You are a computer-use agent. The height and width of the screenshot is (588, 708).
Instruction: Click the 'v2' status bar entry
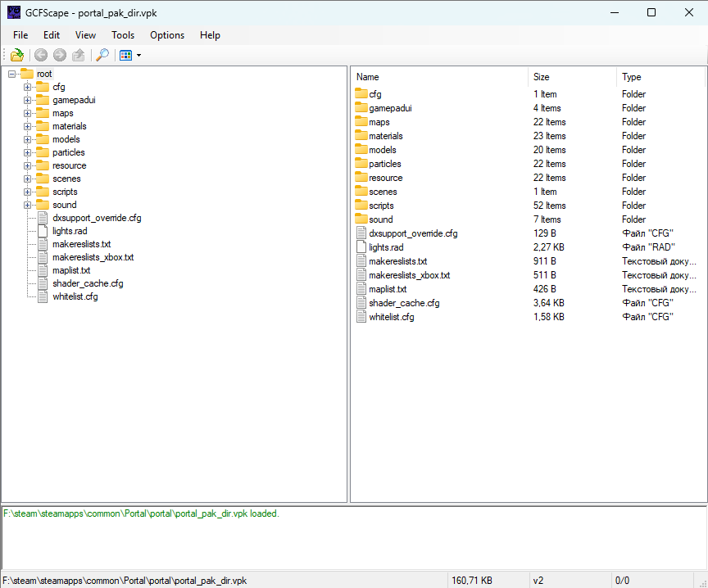pyautogui.click(x=538, y=581)
